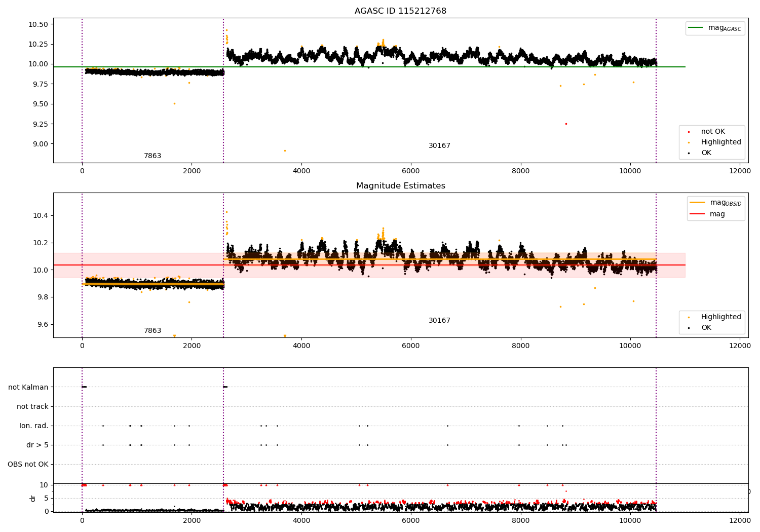The image size is (760, 532).
Task: Click the red line sample beside 'mag' legend entry
Action: pos(697,214)
